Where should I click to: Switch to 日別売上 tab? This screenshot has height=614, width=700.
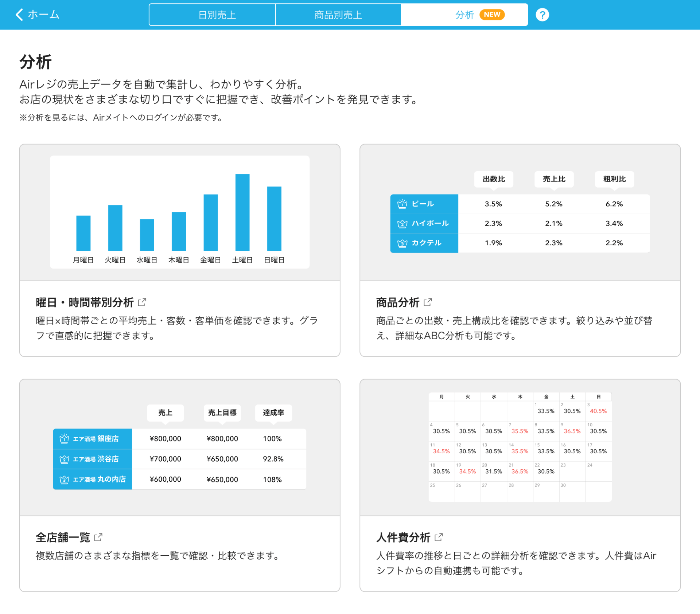[212, 15]
